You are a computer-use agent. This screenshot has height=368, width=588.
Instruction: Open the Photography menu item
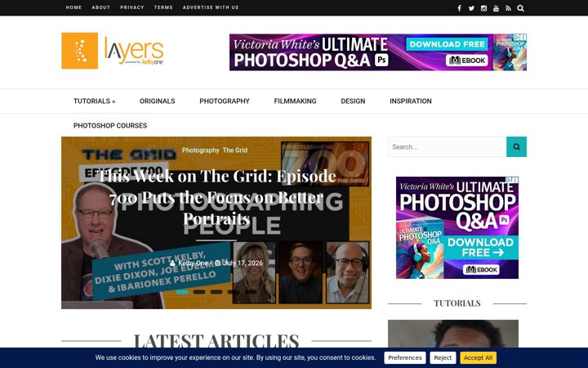[225, 101]
